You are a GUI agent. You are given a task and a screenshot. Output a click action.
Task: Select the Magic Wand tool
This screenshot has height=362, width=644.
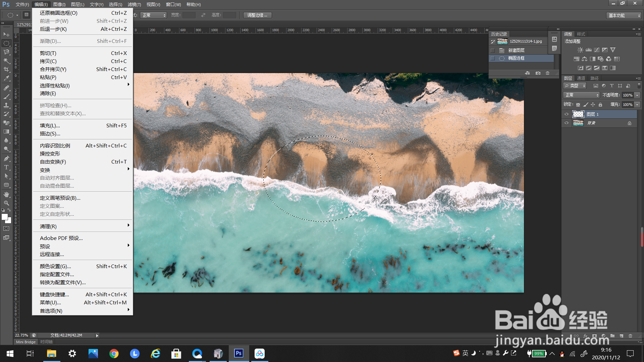point(6,61)
